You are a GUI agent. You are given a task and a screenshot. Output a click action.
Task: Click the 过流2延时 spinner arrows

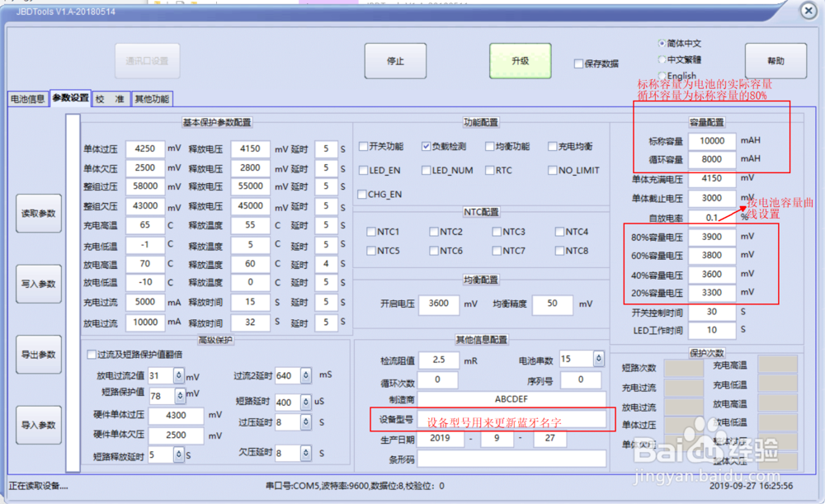click(x=306, y=375)
